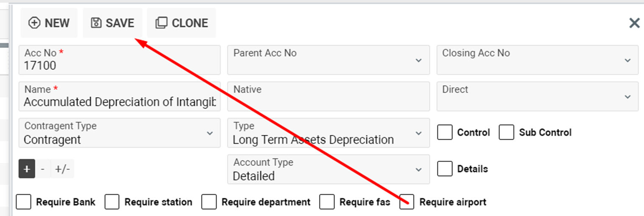Check the Details checkbox
644x216 pixels.
click(445, 169)
